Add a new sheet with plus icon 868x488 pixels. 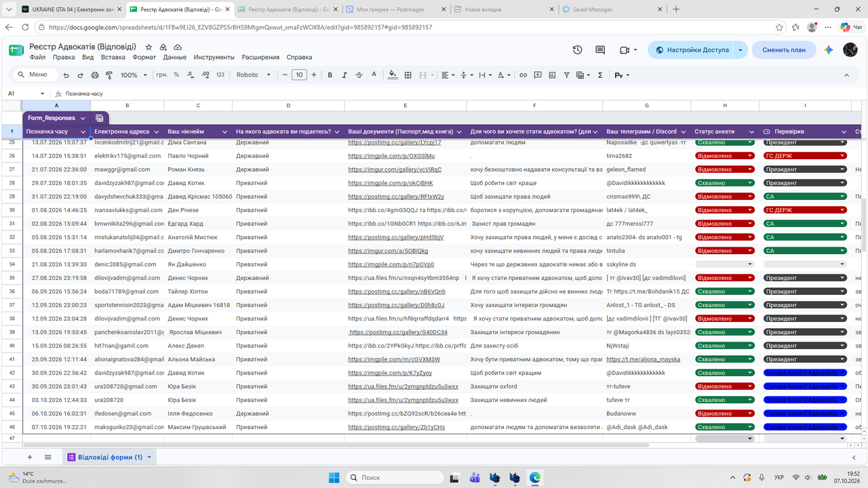[x=29, y=457]
